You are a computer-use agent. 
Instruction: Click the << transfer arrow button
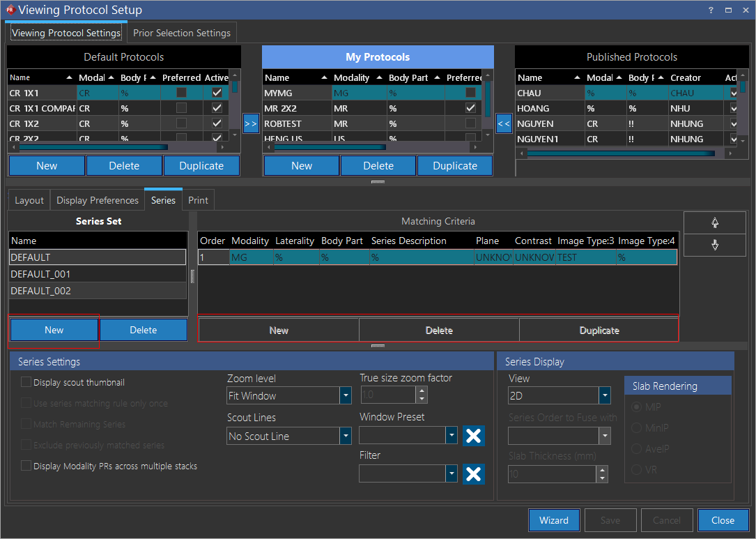tap(504, 123)
